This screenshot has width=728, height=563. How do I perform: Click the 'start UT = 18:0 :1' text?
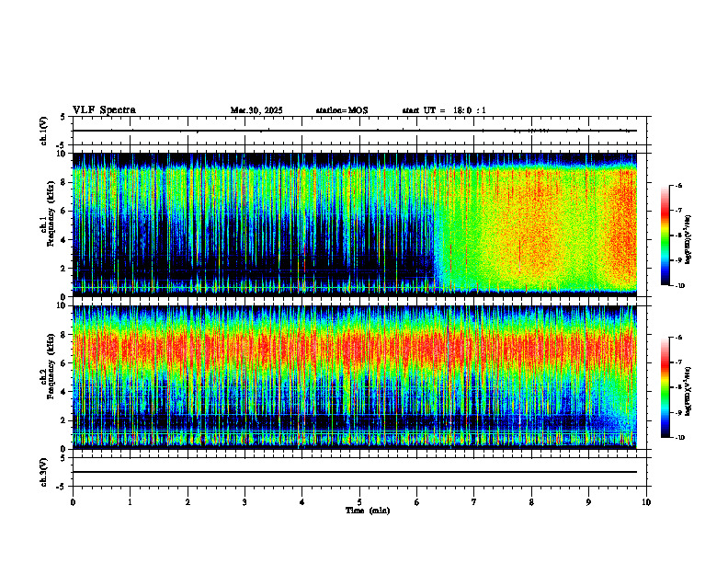click(x=444, y=110)
